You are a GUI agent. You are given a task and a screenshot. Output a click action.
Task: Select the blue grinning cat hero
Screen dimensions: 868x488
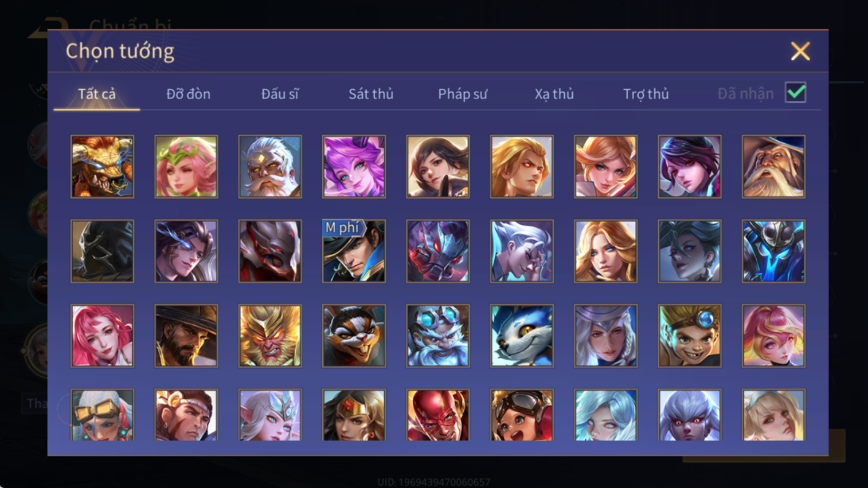pos(522,336)
